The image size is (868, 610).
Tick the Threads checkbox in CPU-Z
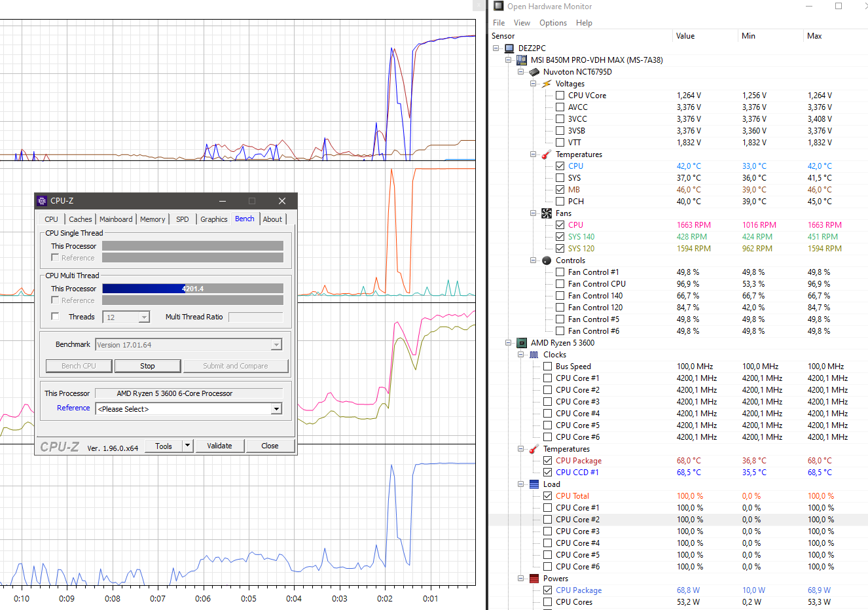55,317
